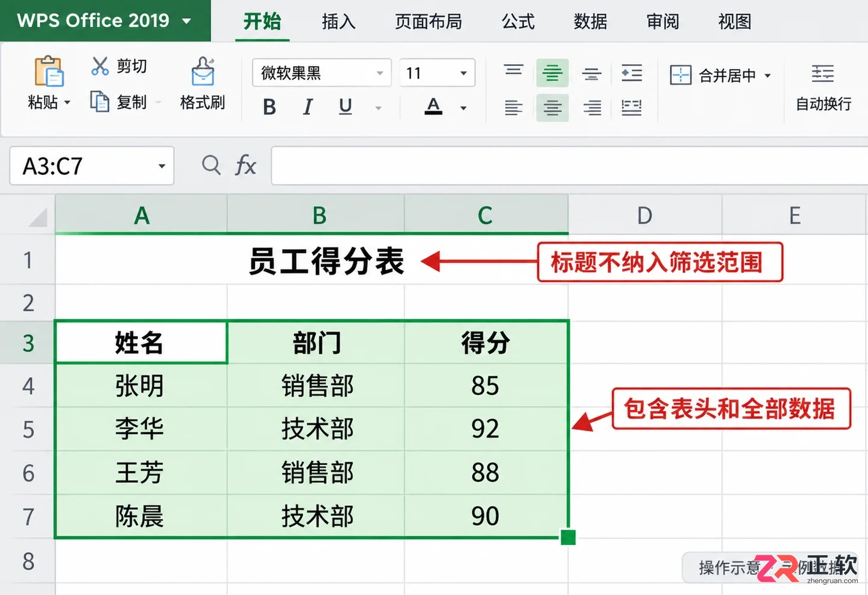Expand the underline style arrow
The width and height of the screenshot is (868, 595).
379,109
